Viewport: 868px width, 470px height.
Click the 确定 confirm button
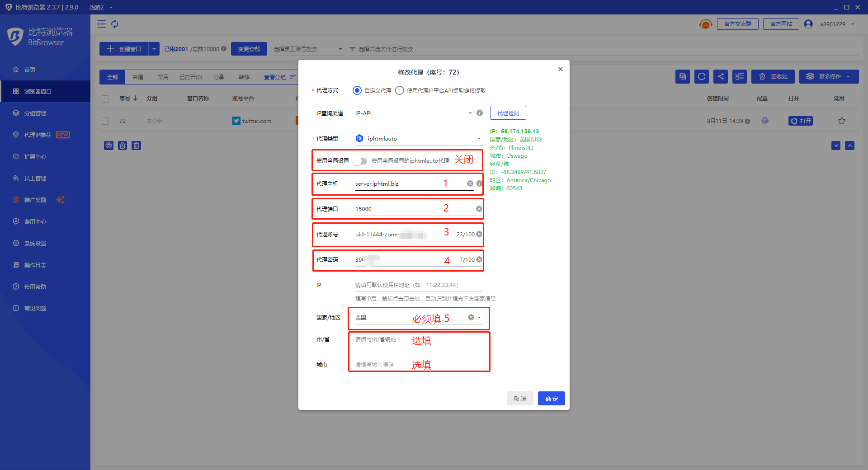[x=551, y=399]
